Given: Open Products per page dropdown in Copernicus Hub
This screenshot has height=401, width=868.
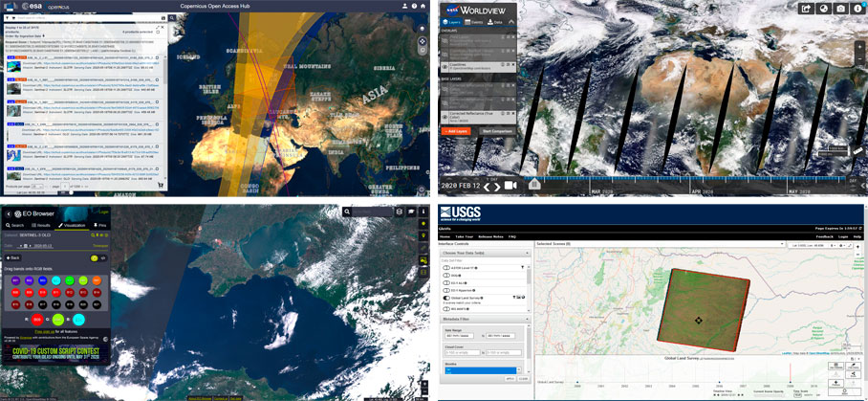Looking at the screenshot, I should tap(37, 187).
